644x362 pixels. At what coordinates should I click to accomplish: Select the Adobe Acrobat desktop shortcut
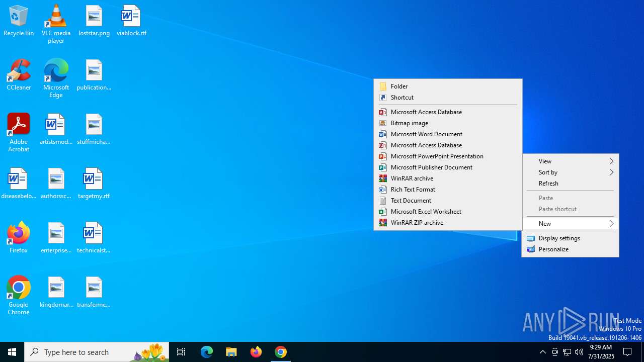pos(19,132)
